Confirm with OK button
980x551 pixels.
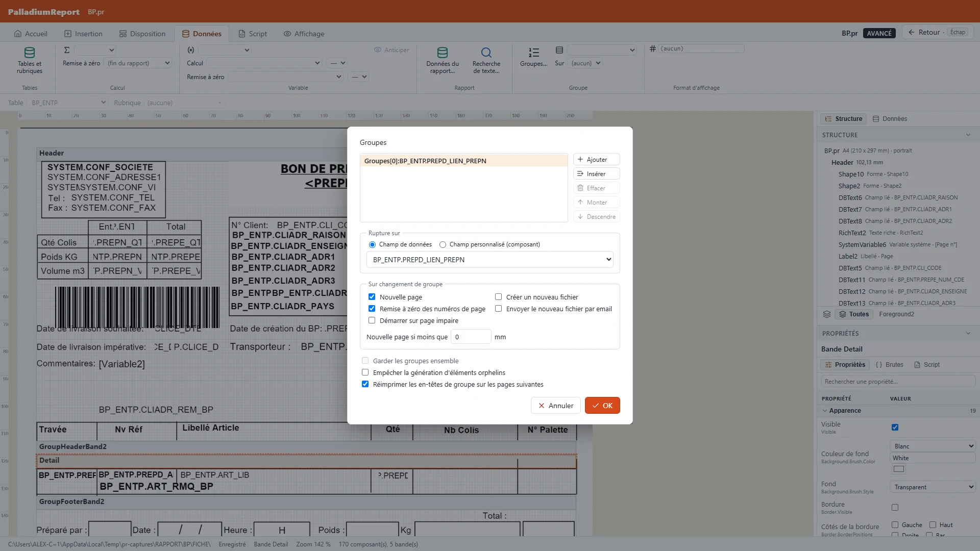[x=602, y=406]
